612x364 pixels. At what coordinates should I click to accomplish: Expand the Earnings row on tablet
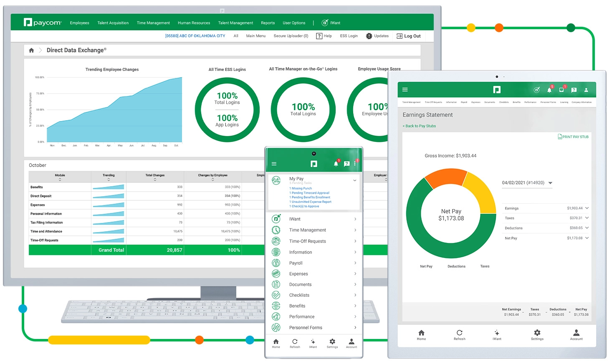(x=587, y=208)
